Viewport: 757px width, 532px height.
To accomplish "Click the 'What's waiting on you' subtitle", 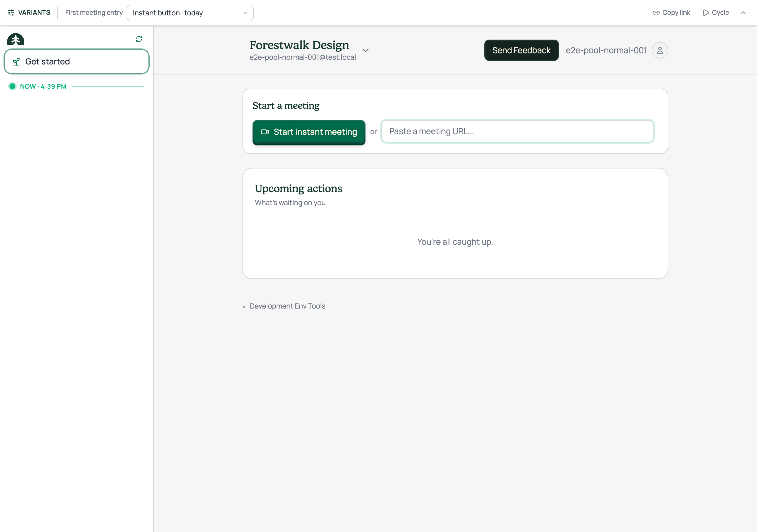I will point(290,202).
